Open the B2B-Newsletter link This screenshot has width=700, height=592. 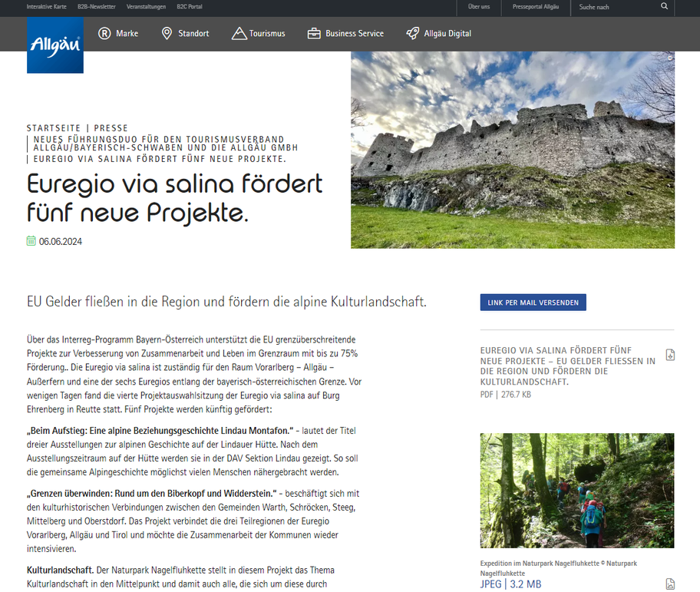tap(97, 6)
